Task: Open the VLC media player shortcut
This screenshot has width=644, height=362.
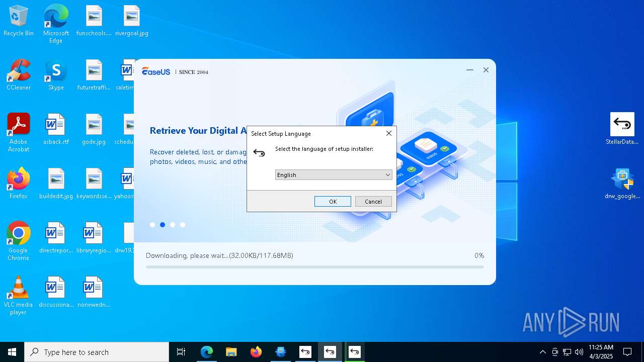Action: (x=19, y=296)
